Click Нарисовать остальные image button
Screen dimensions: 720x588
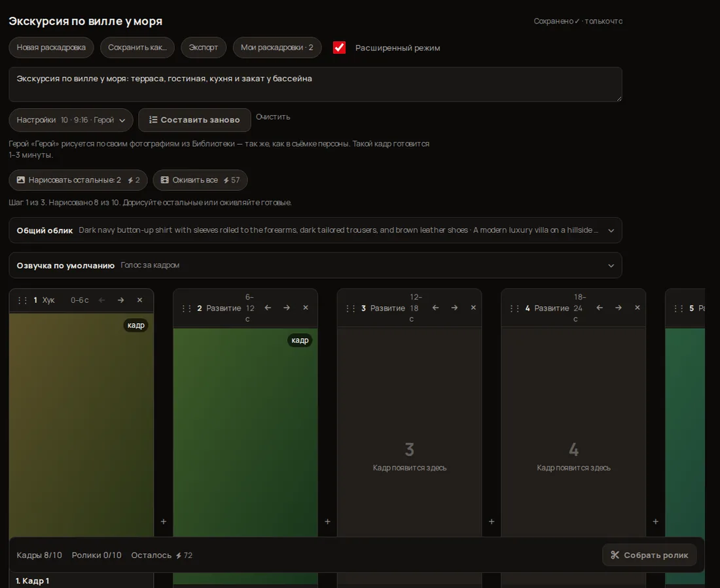click(x=78, y=180)
